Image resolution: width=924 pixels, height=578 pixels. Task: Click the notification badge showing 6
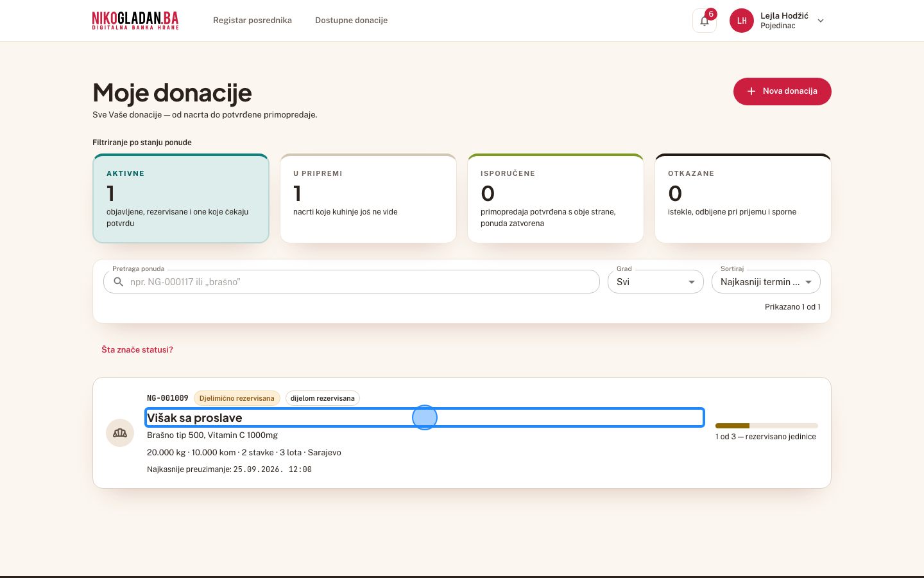711,14
